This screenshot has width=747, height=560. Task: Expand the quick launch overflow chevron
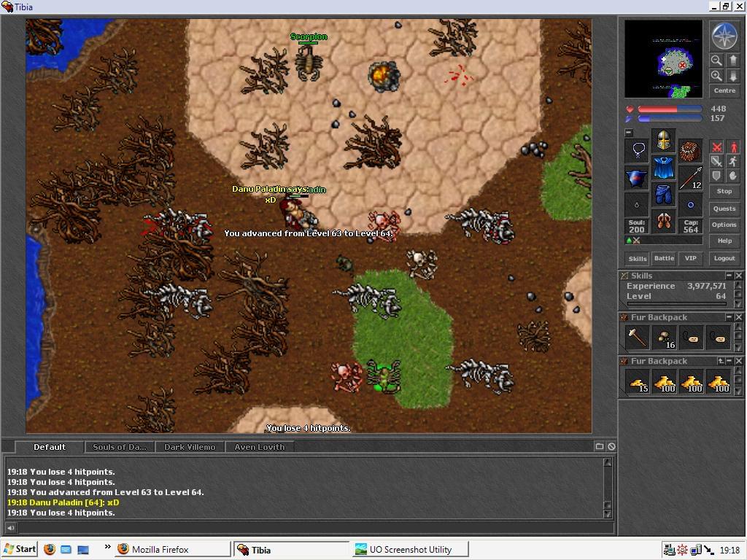(x=108, y=546)
